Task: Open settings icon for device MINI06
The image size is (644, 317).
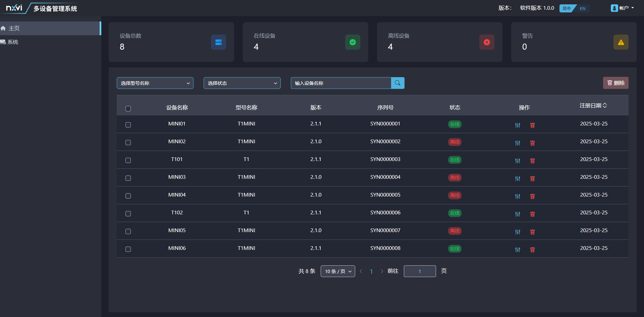Action: click(518, 250)
